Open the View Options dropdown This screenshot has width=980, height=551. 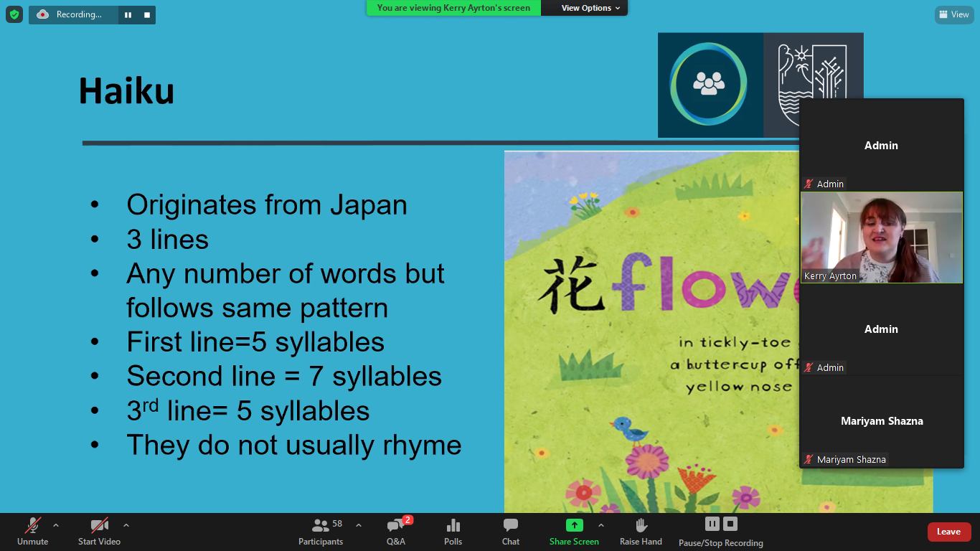[x=590, y=8]
